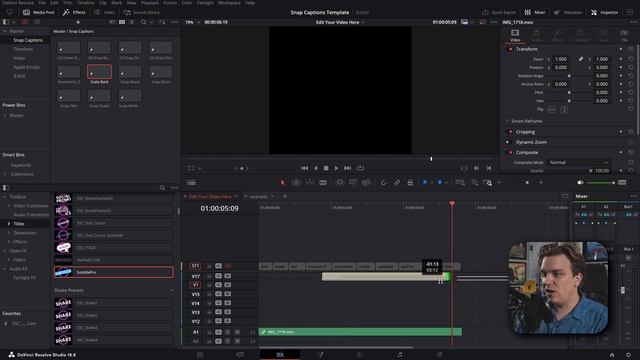
Task: Click the blue Marker icon
Action: pyautogui.click(x=440, y=182)
